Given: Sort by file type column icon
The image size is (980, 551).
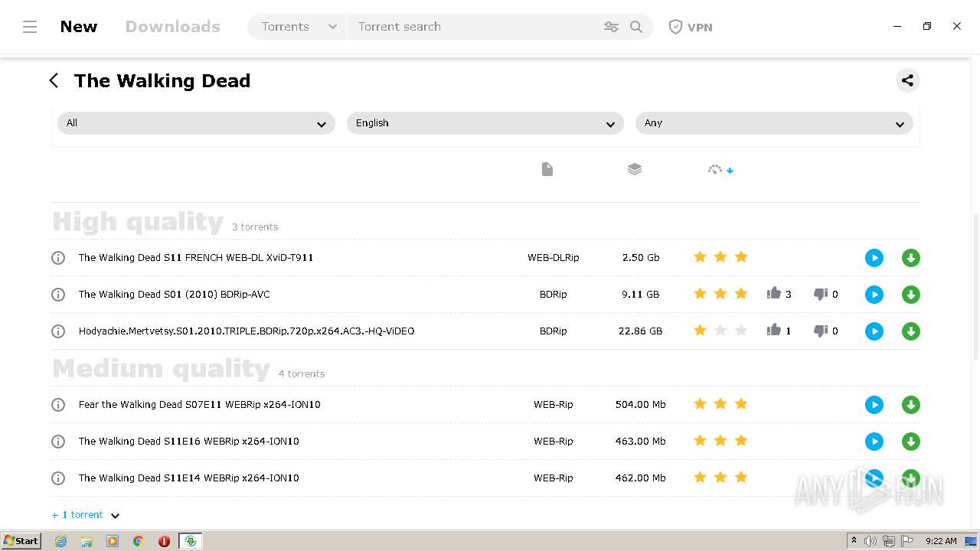Looking at the screenshot, I should pyautogui.click(x=547, y=169).
